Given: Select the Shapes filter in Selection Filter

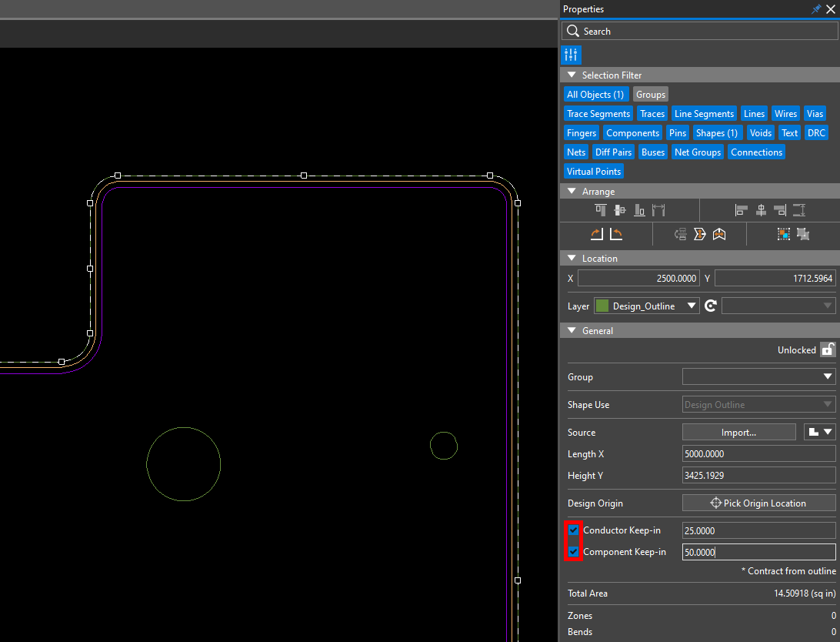Looking at the screenshot, I should [x=716, y=132].
